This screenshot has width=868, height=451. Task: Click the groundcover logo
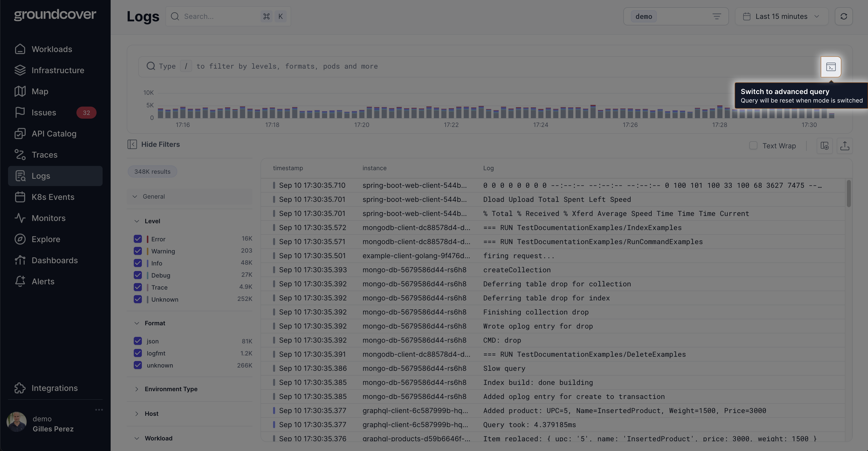click(55, 14)
